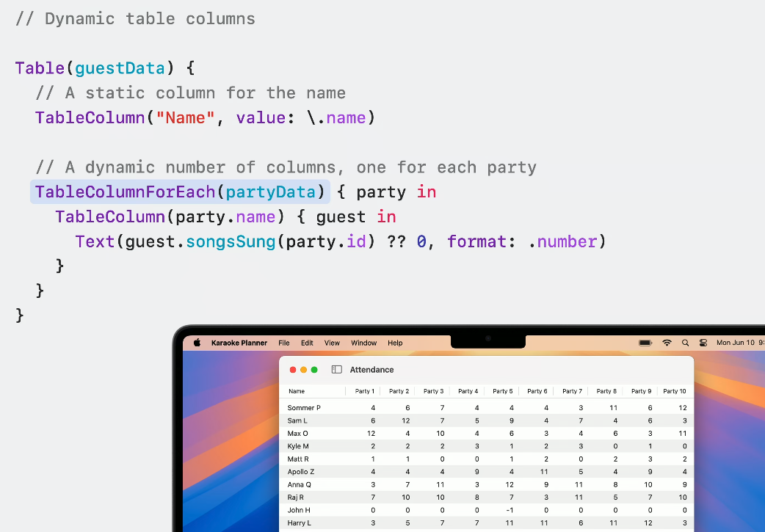Click the '// A static column' comment

(x=190, y=92)
